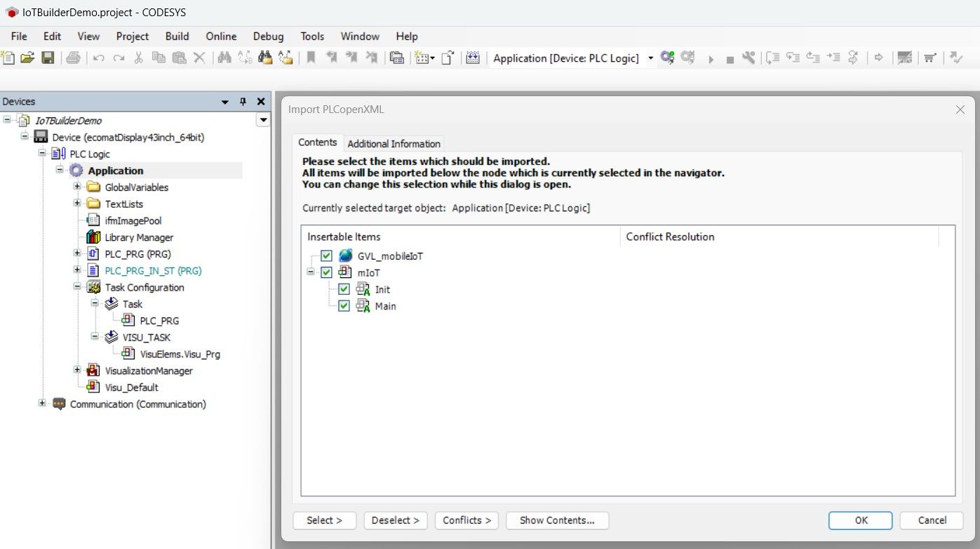Screen dimensions: 980x549
Task: Click the New Project toolbar icon
Action: click(8, 58)
